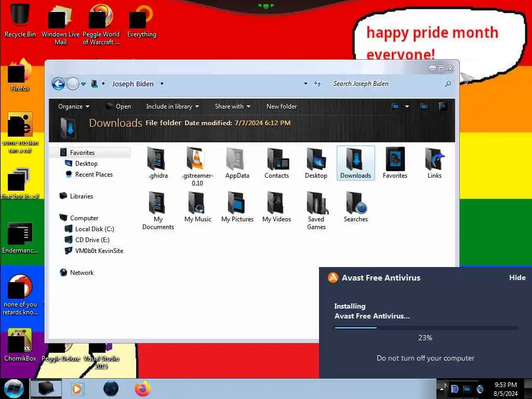Open the Saved Games folder
Viewport: 532px width, 399px height.
click(x=316, y=211)
